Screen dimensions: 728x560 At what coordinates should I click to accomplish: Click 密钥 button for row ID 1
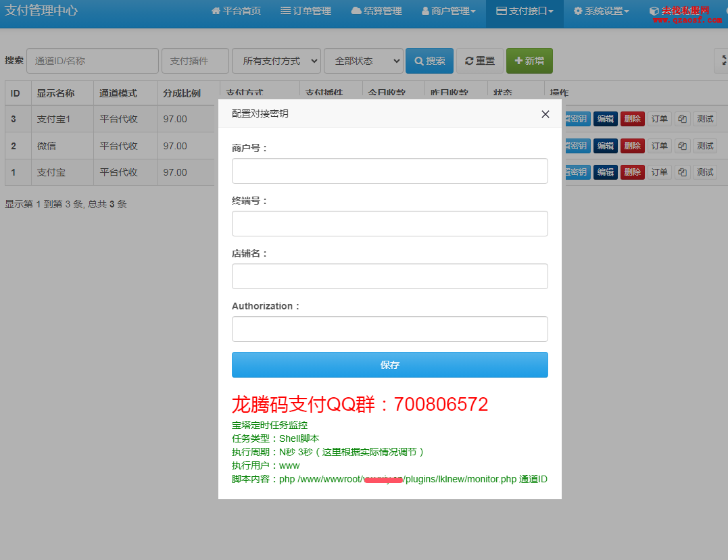click(x=576, y=172)
